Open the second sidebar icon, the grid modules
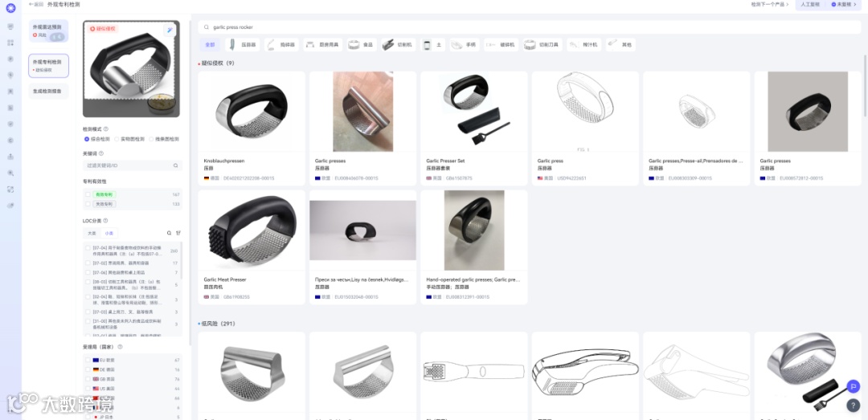The image size is (868, 420). point(10,43)
